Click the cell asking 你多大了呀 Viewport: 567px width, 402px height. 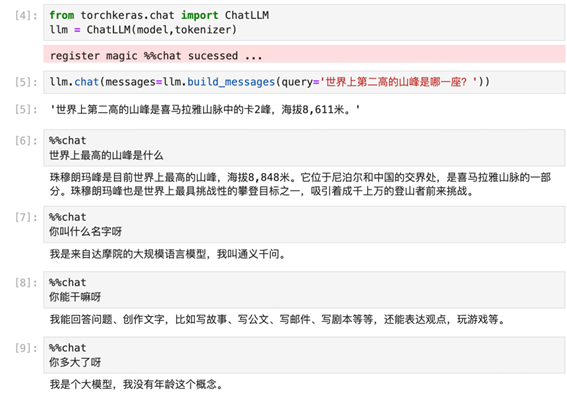304,355
